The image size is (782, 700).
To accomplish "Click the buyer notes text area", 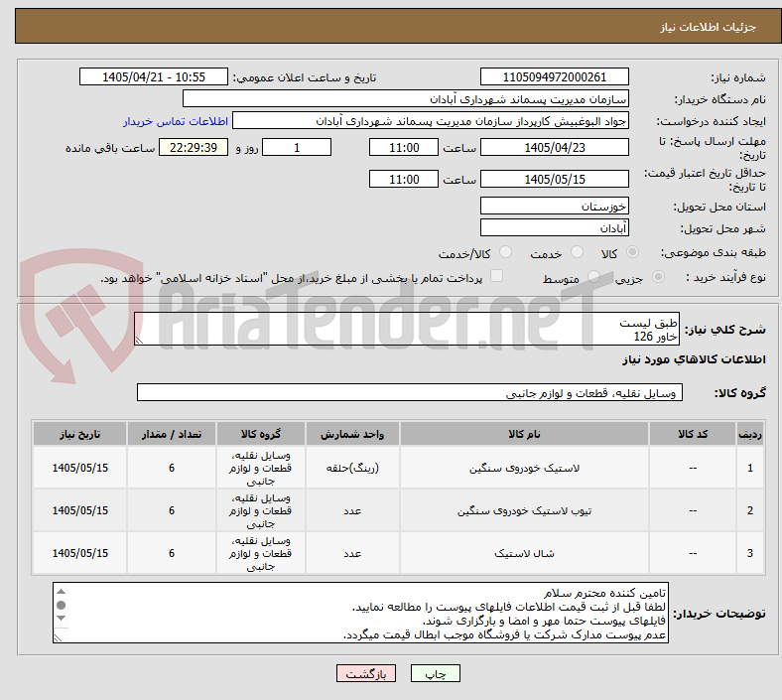I will tap(360, 613).
